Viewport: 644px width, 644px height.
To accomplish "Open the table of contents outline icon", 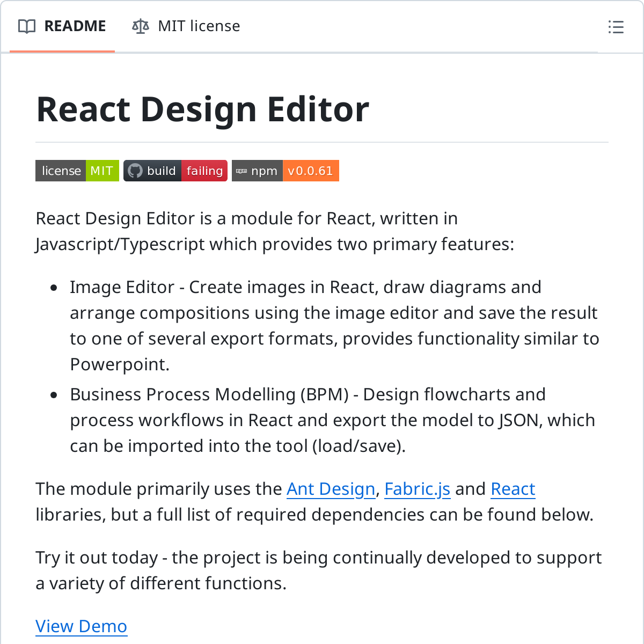I will (x=616, y=27).
